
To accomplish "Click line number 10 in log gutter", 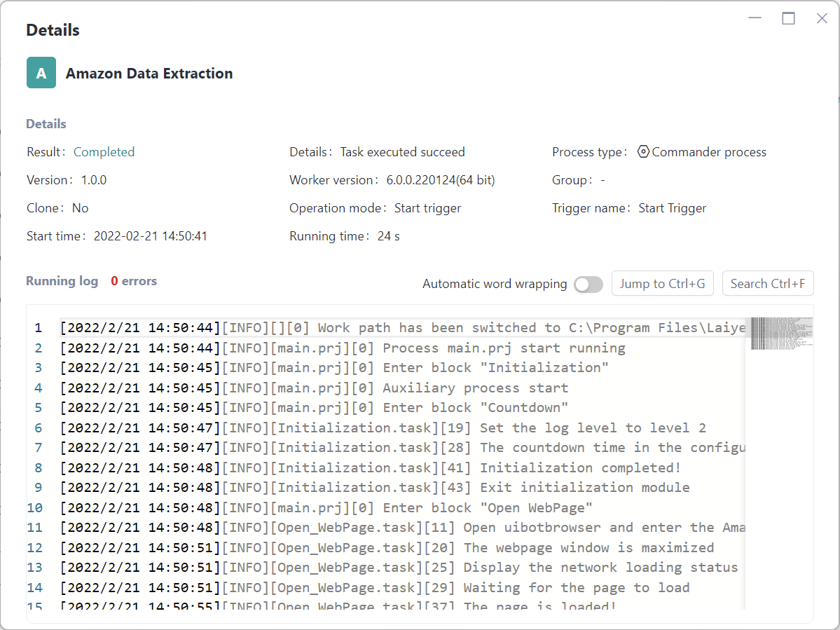I will (35, 508).
